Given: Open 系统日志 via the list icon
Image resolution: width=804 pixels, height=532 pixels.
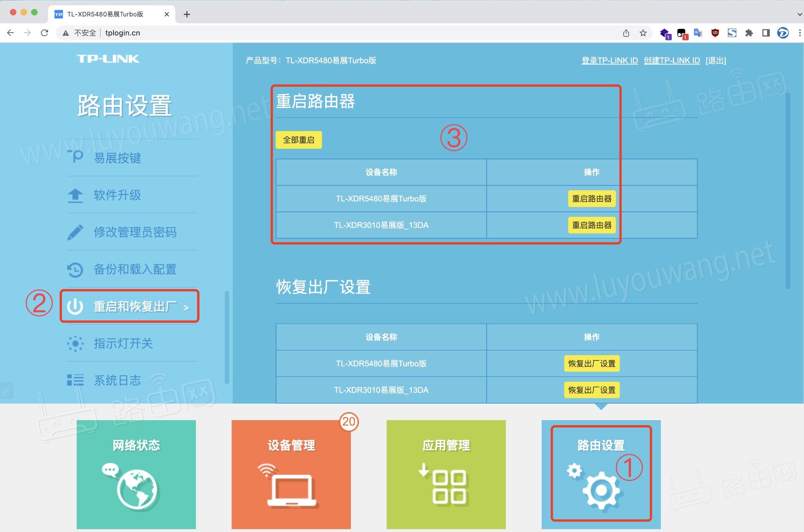Looking at the screenshot, I should [76, 380].
